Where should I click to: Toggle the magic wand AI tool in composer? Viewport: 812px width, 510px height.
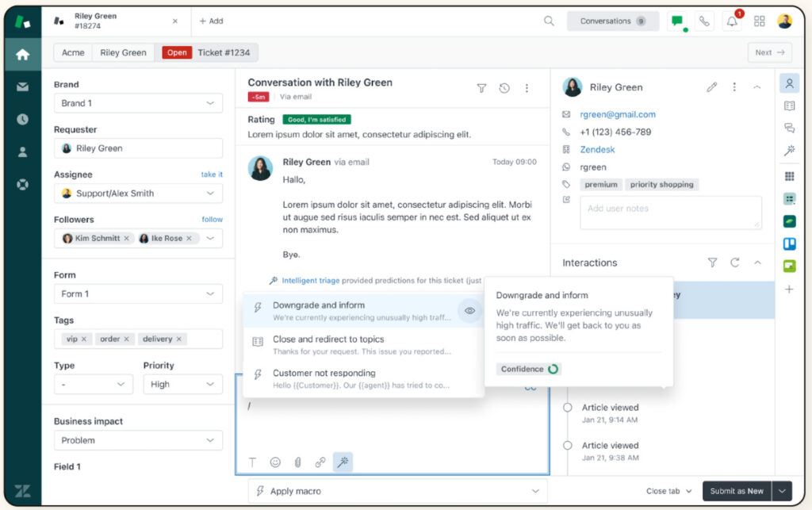[x=343, y=462]
